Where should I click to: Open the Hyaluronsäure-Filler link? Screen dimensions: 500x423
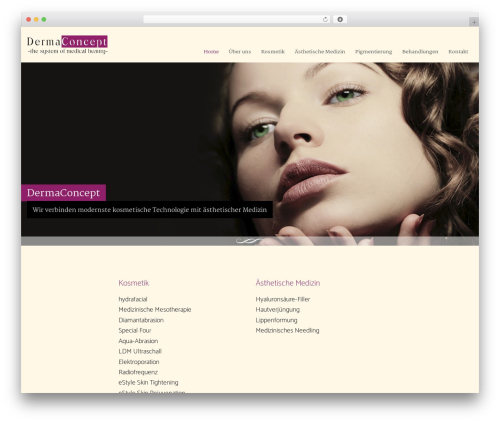[283, 299]
